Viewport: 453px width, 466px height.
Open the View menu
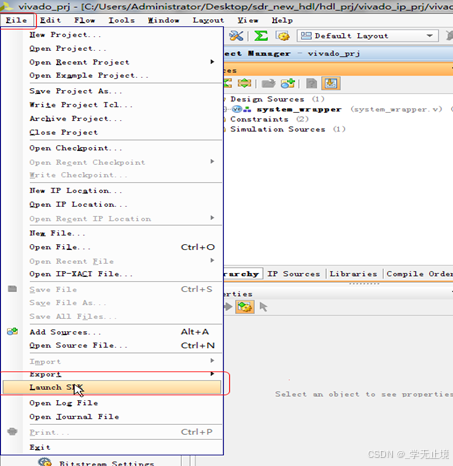pos(248,20)
